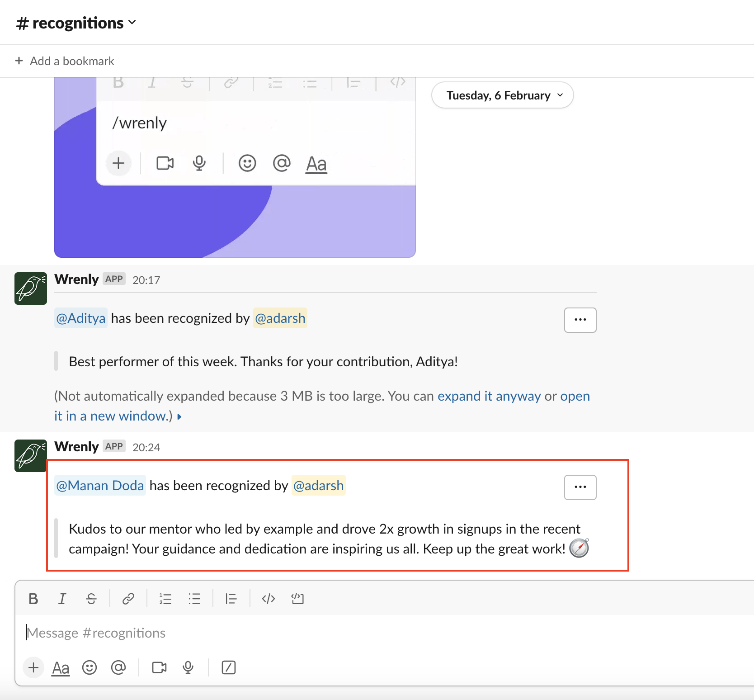Toggle italic formatting in composer

coord(62,599)
